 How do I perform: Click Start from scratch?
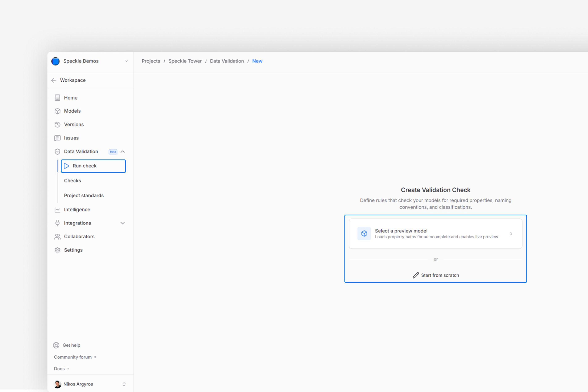coord(436,275)
